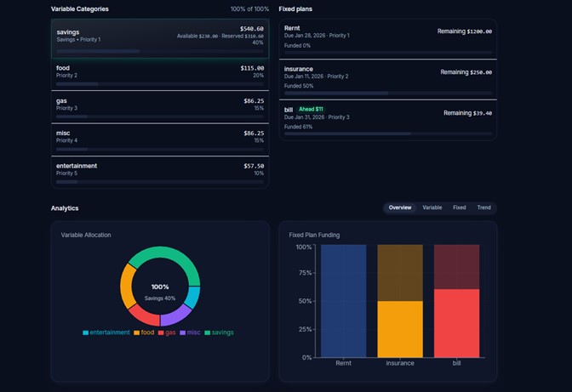The width and height of the screenshot is (572, 392).
Task: Toggle the food legend entry
Action: (x=144, y=332)
